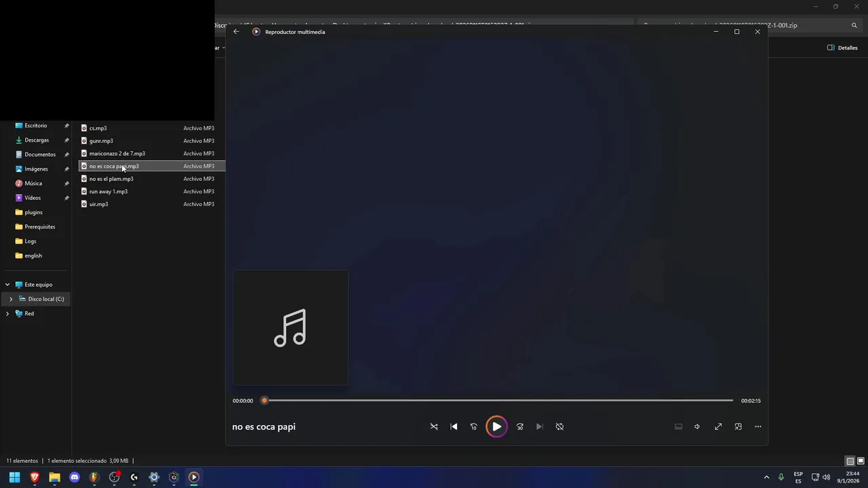Go to the previous track
The width and height of the screenshot is (868, 488).
454,426
